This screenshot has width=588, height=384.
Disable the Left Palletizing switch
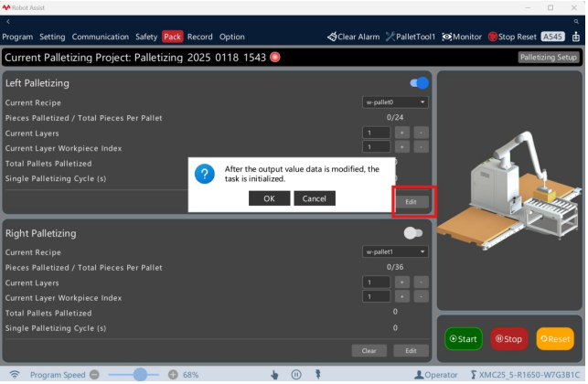click(x=419, y=83)
